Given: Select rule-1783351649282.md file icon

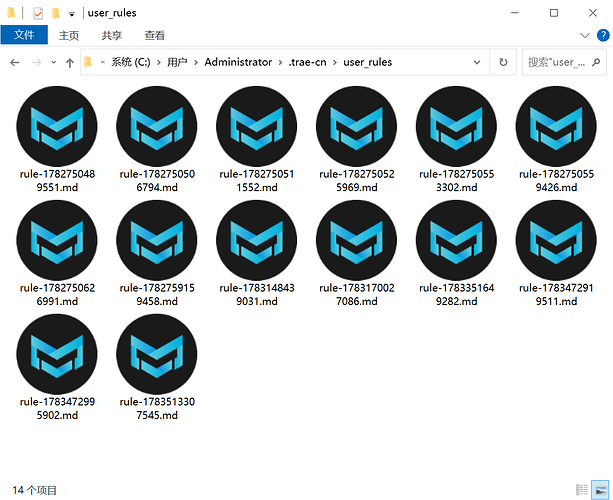Looking at the screenshot, I should 457,240.
